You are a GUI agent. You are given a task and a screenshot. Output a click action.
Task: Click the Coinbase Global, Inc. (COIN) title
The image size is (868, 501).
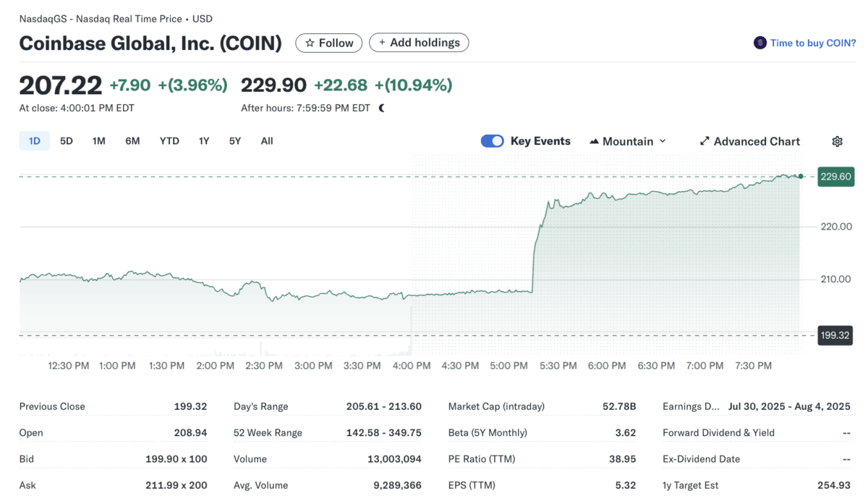point(150,43)
